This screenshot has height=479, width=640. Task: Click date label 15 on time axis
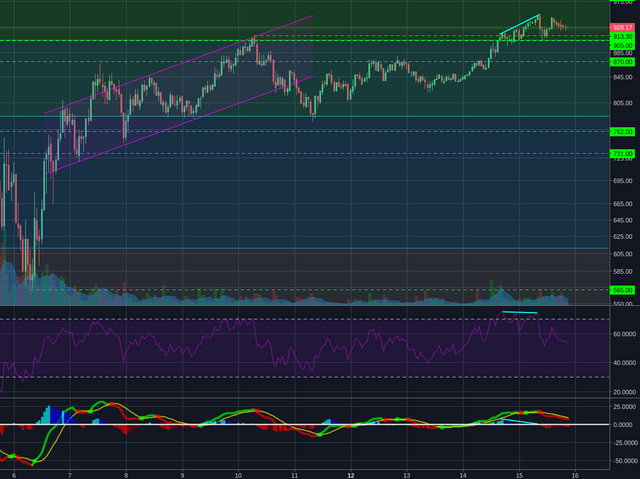[x=519, y=475]
